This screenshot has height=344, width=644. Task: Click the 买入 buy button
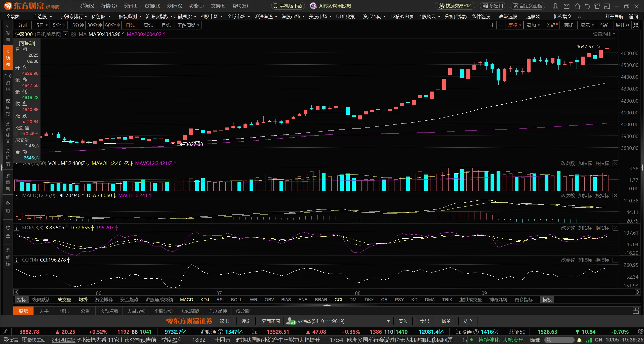coord(403,321)
